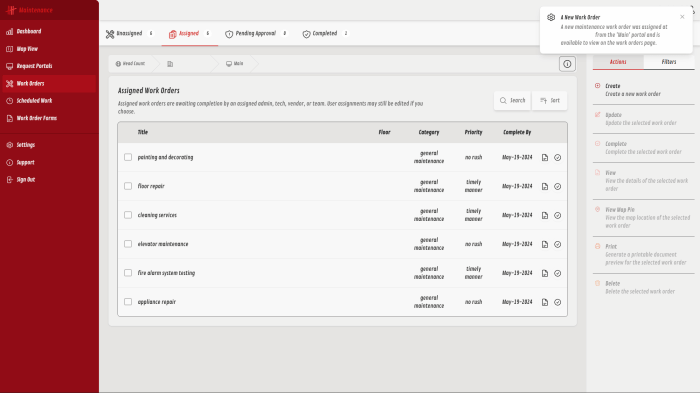Screen dimensions: 700x393
Task: Select Work Orders in sidebar
Action: point(49,84)
